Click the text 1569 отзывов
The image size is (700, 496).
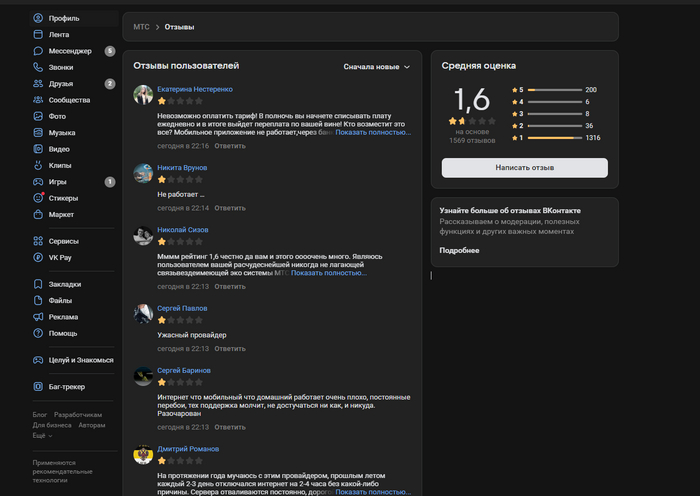click(x=472, y=141)
